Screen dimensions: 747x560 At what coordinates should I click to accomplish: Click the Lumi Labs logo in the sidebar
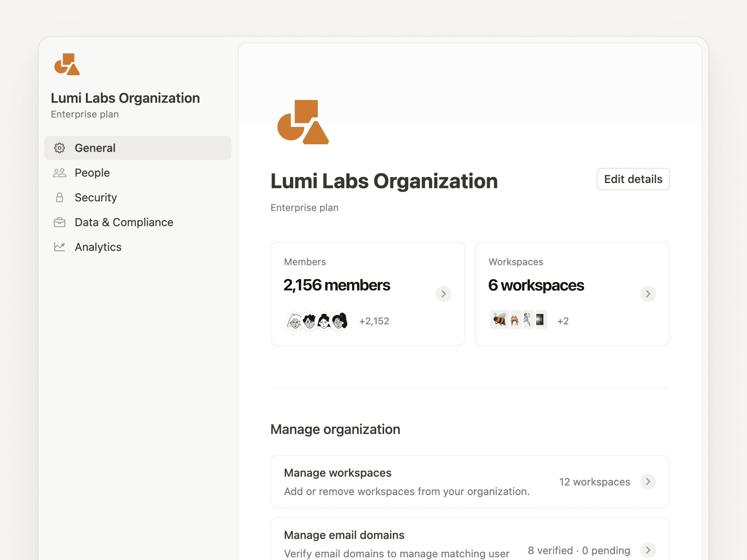[67, 64]
